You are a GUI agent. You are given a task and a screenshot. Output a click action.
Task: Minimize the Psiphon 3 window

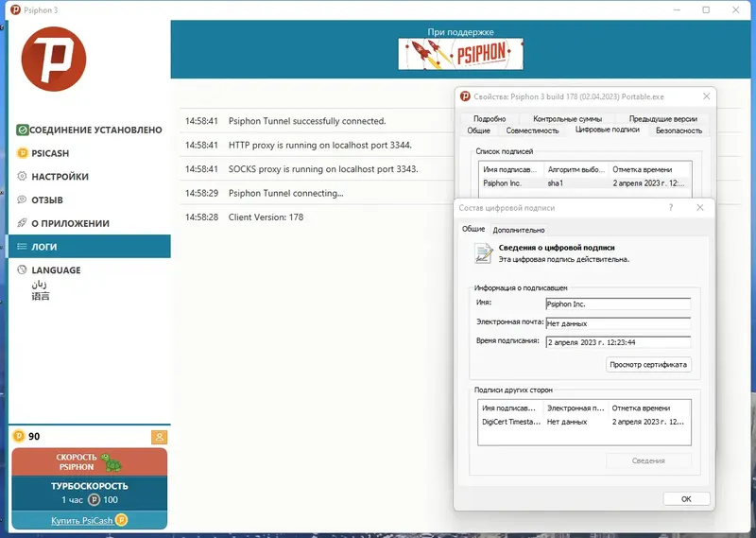(677, 9)
